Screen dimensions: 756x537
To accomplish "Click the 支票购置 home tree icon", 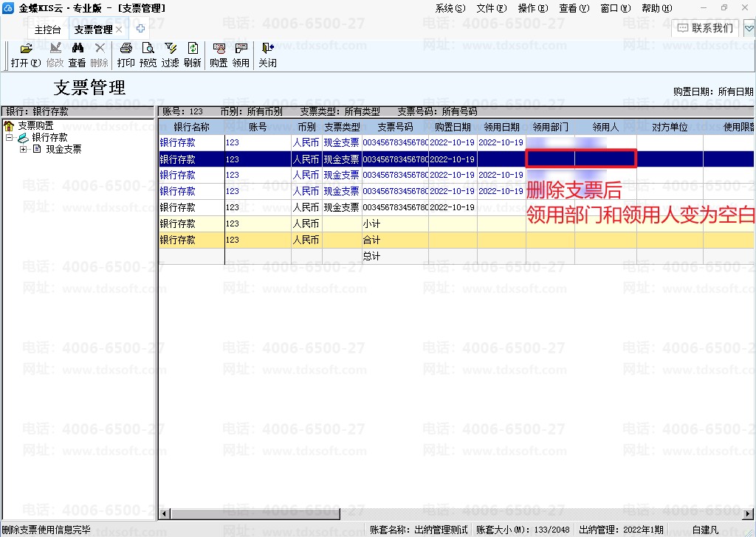I will coord(9,126).
